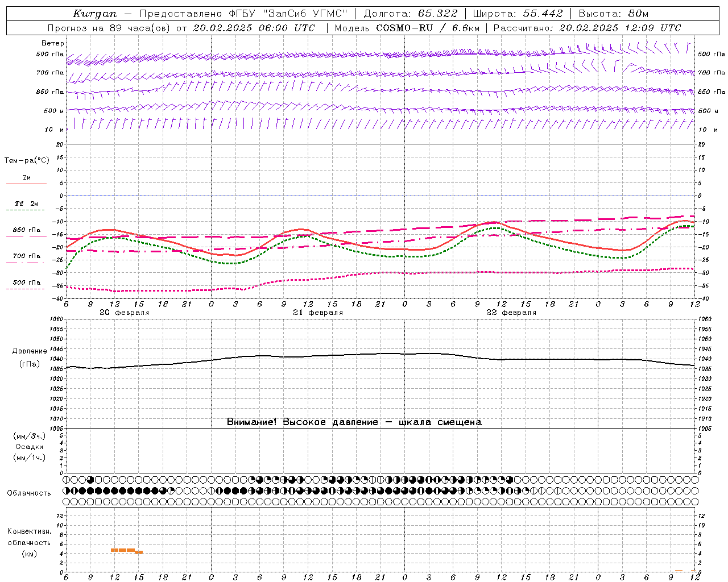
Task: Select the text Предоставлено ФГБУ "ЗапСиб УГМС"
Action: [x=243, y=14]
